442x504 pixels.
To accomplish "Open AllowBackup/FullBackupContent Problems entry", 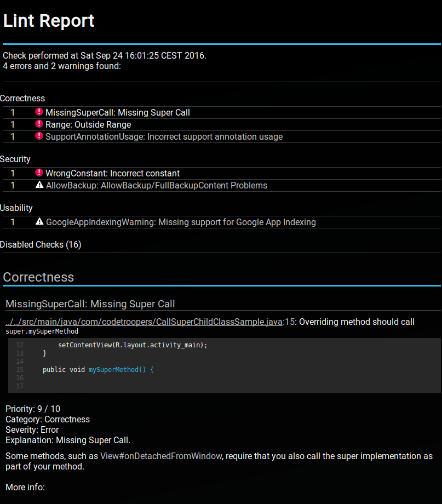I will [157, 185].
